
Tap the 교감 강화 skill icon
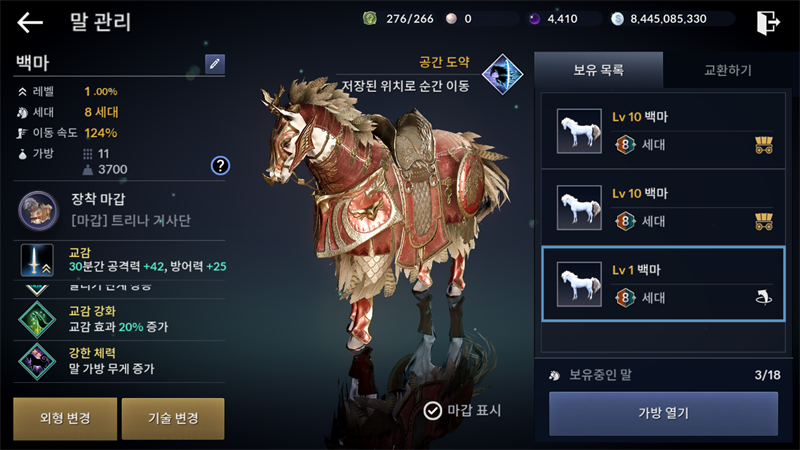[37, 319]
